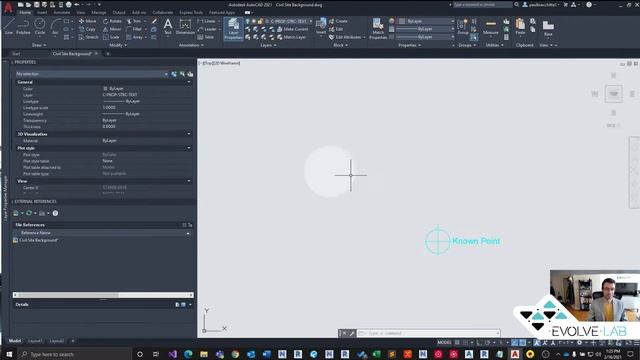The width and height of the screenshot is (640, 360).
Task: Click the Match Properties tool
Action: [378, 29]
